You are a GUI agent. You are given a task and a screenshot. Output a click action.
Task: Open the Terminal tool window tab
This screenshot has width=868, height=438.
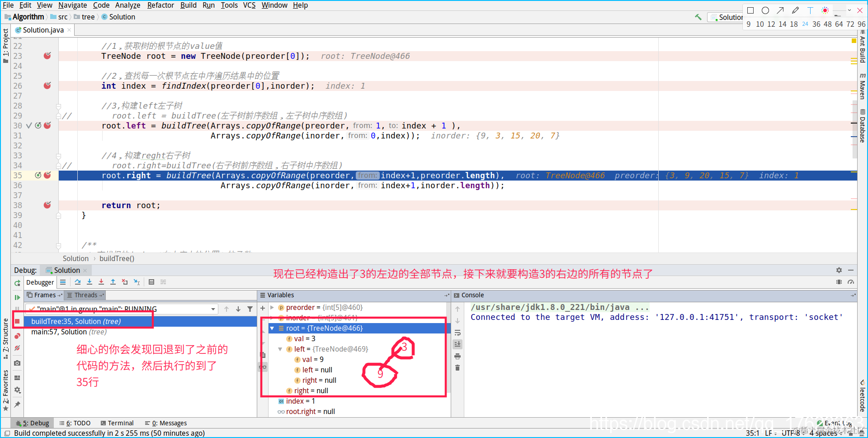point(117,423)
